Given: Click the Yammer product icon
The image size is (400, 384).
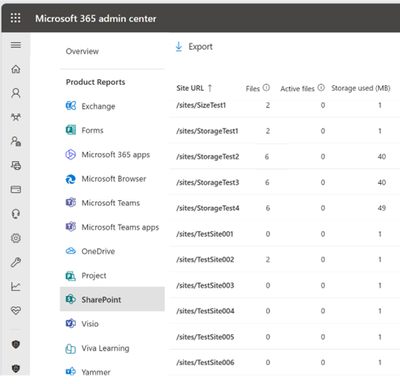Looking at the screenshot, I should 71,372.
